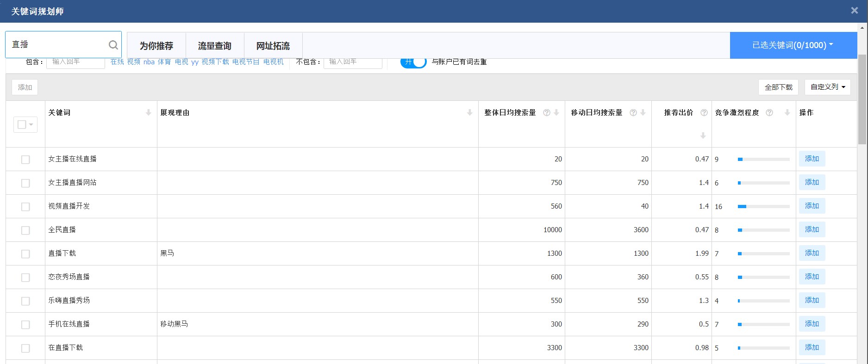
Task: Click the nba filter link
Action: pyautogui.click(x=149, y=62)
